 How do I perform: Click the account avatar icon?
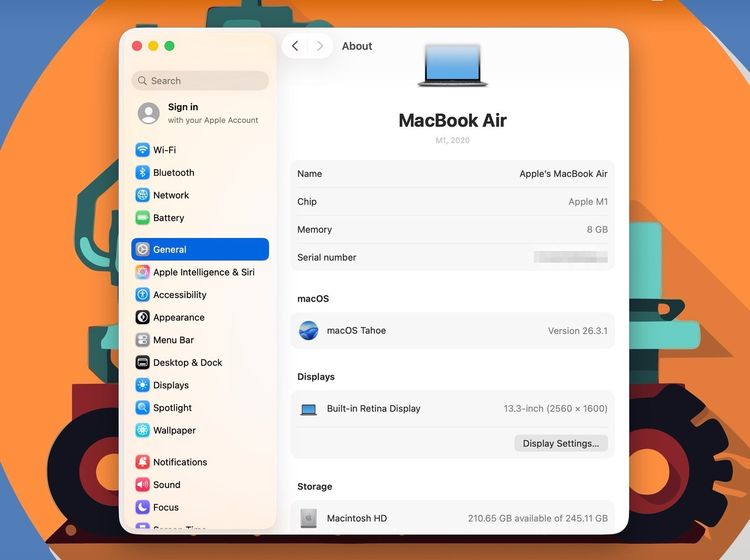tap(149, 113)
